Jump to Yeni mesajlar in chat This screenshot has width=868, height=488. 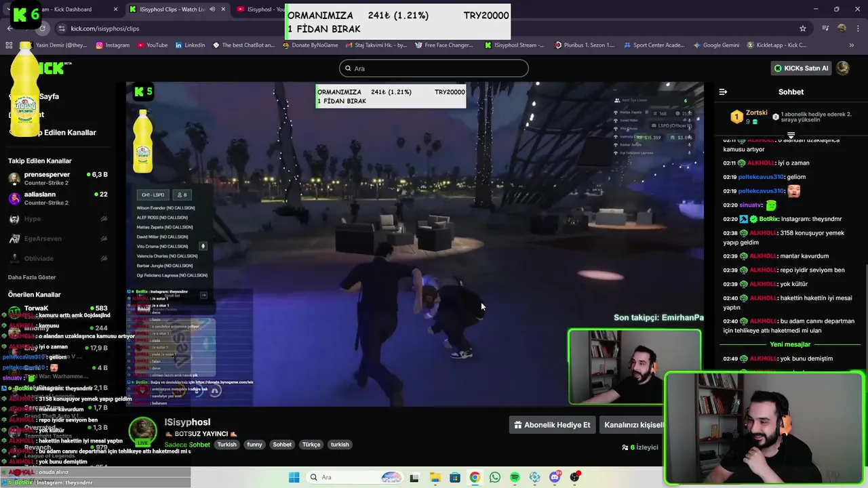[790, 344]
